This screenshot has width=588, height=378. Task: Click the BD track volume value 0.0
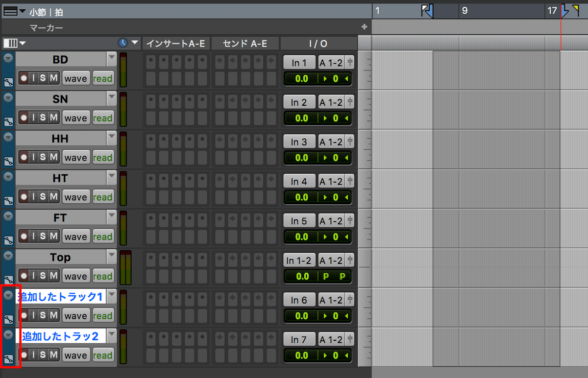coord(302,78)
